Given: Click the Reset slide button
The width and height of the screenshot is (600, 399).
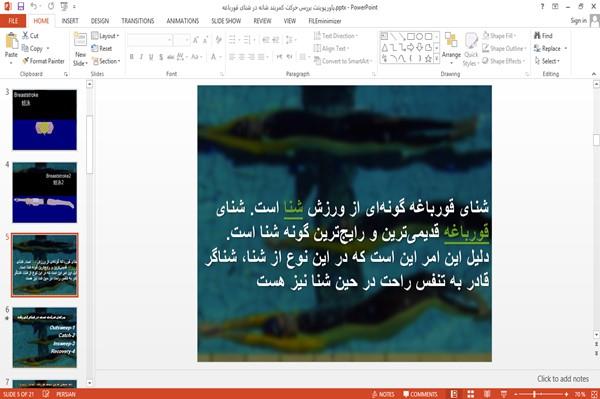Looking at the screenshot, I should pos(102,48).
